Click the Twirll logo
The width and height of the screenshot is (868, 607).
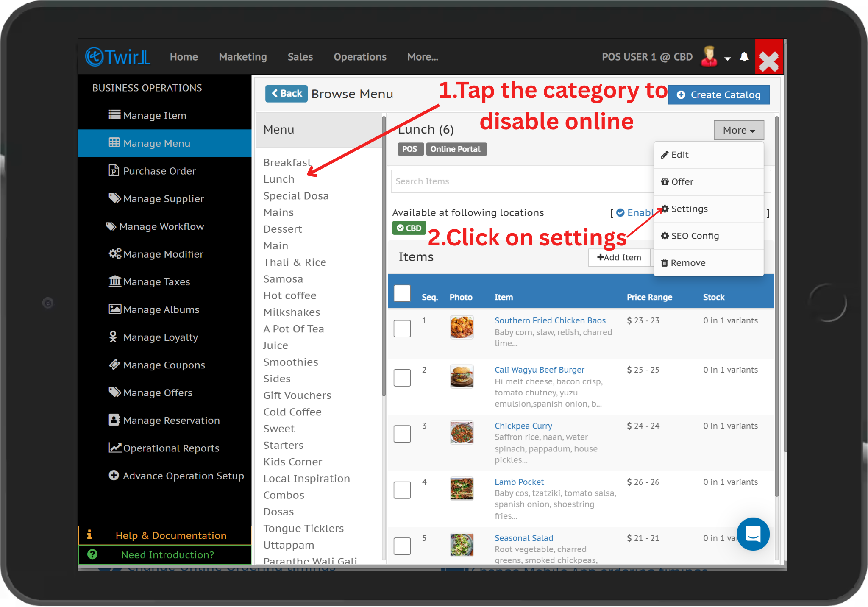pos(118,57)
